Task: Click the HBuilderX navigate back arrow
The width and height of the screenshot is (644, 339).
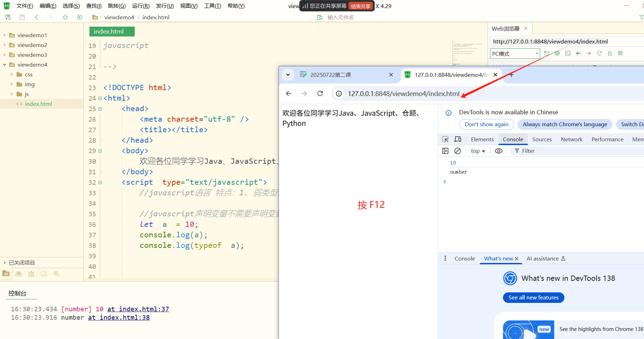Action: (x=36, y=17)
